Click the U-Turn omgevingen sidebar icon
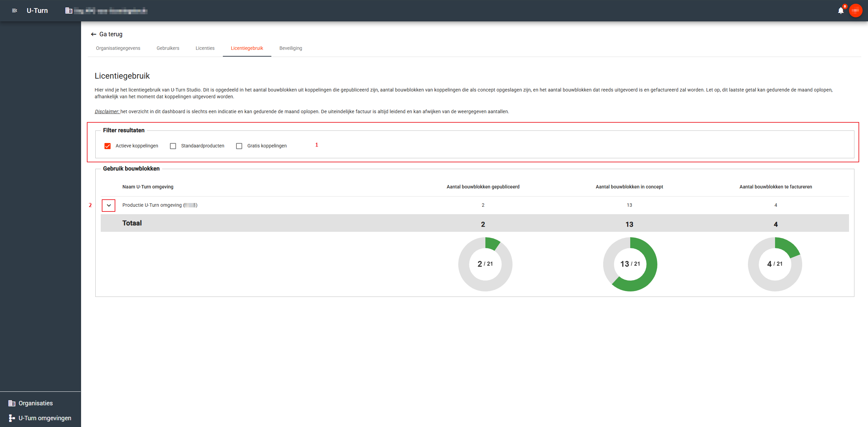This screenshot has height=427, width=868. click(x=12, y=418)
